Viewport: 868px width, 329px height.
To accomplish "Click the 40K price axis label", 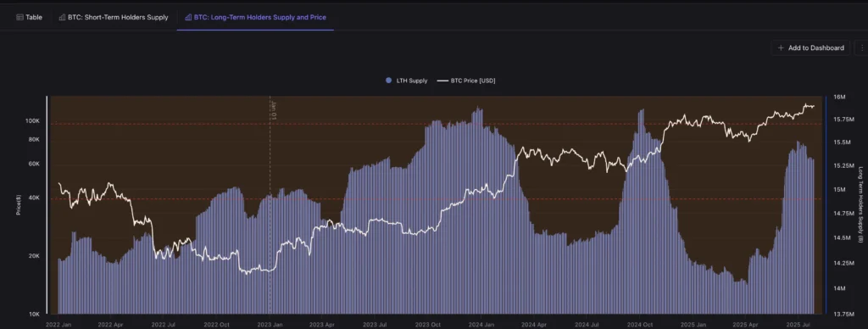I will (34, 198).
